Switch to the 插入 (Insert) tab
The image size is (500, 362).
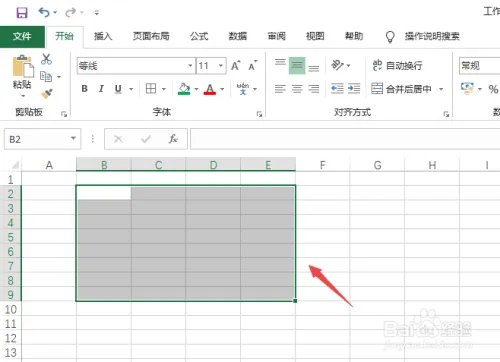[x=103, y=36]
